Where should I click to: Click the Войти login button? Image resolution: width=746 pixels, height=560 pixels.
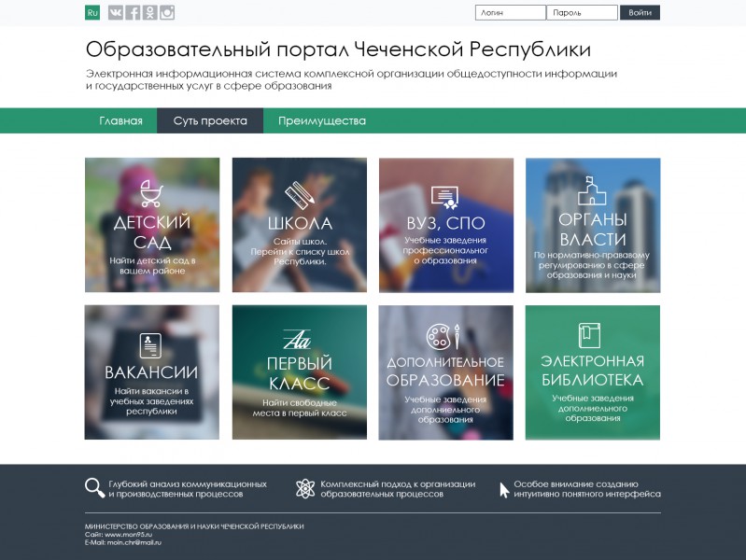click(640, 13)
